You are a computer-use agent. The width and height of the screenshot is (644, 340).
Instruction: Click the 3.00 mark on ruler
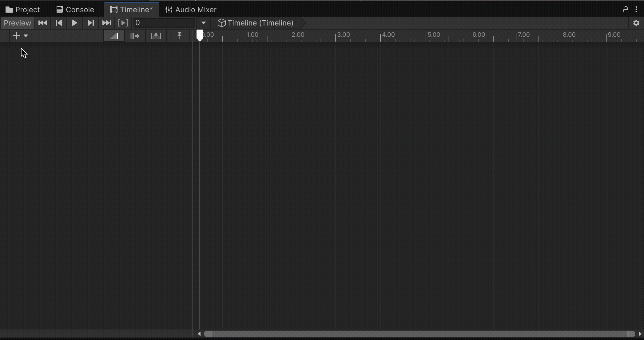[344, 35]
